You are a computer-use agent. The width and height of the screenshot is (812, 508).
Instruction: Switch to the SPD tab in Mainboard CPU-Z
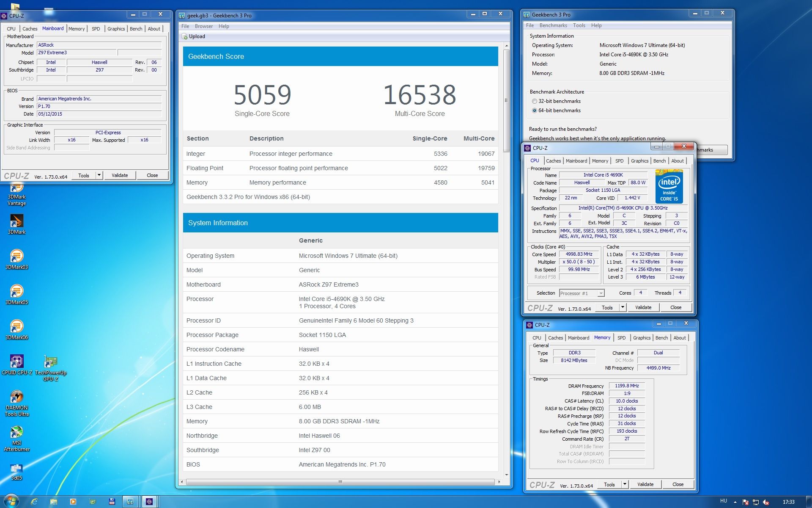[x=96, y=29]
